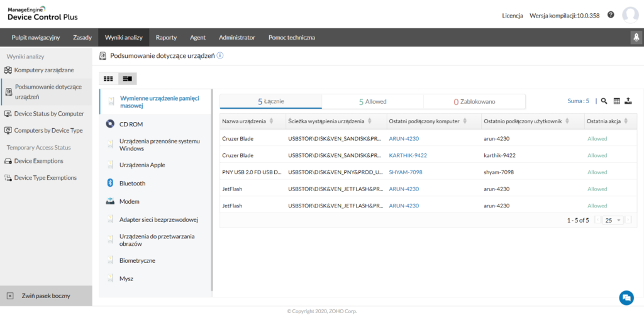Click the search magnifier icon above table
The image size is (644, 315).
pos(604,101)
